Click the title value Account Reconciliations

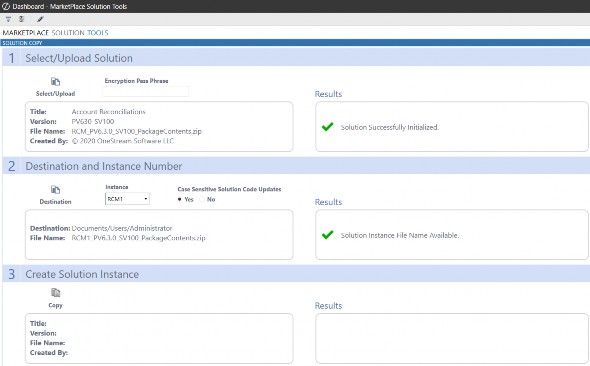pos(108,112)
